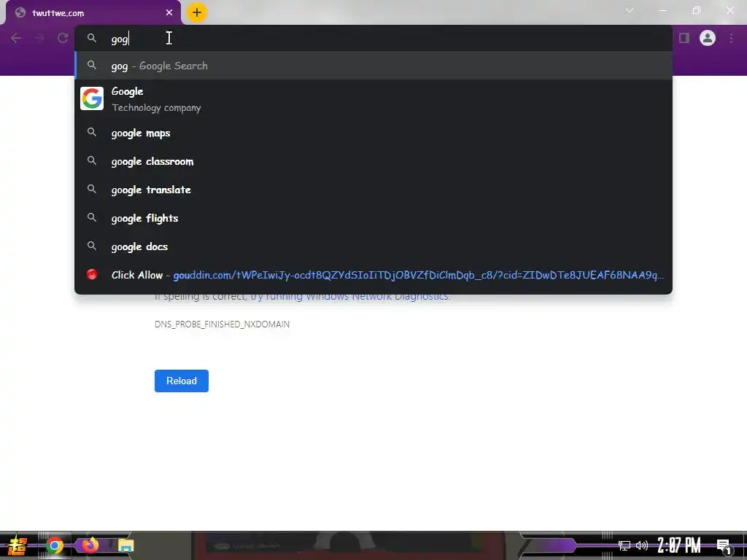Select the twuttwe.com tab

pyautogui.click(x=93, y=13)
